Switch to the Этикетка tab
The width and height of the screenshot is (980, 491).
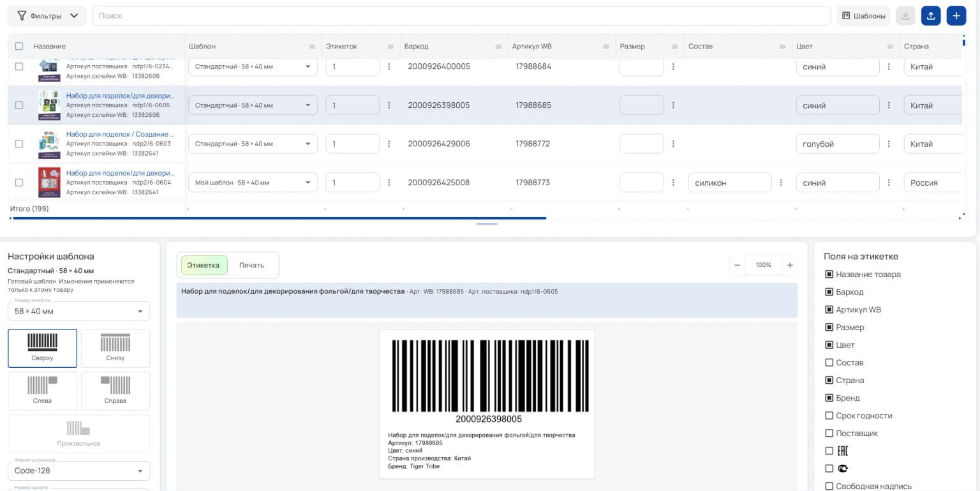point(204,265)
